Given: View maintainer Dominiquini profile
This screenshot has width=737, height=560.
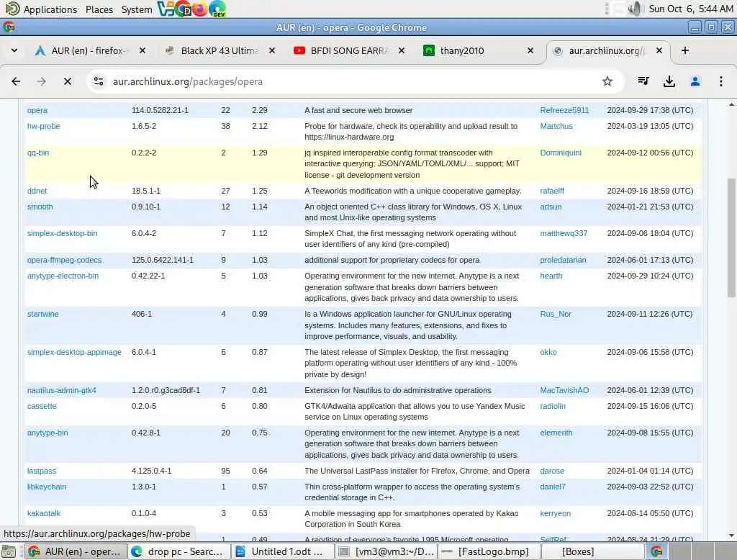Looking at the screenshot, I should (x=560, y=153).
